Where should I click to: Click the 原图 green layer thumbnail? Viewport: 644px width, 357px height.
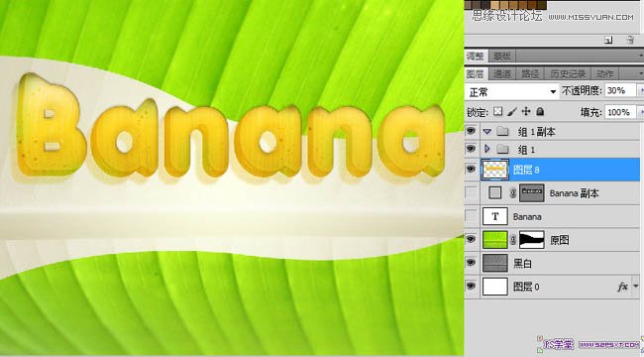495,240
